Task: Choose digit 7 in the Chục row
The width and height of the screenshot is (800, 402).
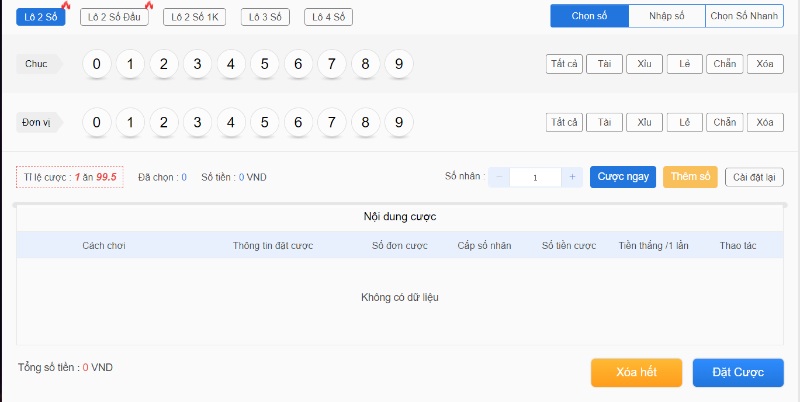Action: (x=331, y=65)
